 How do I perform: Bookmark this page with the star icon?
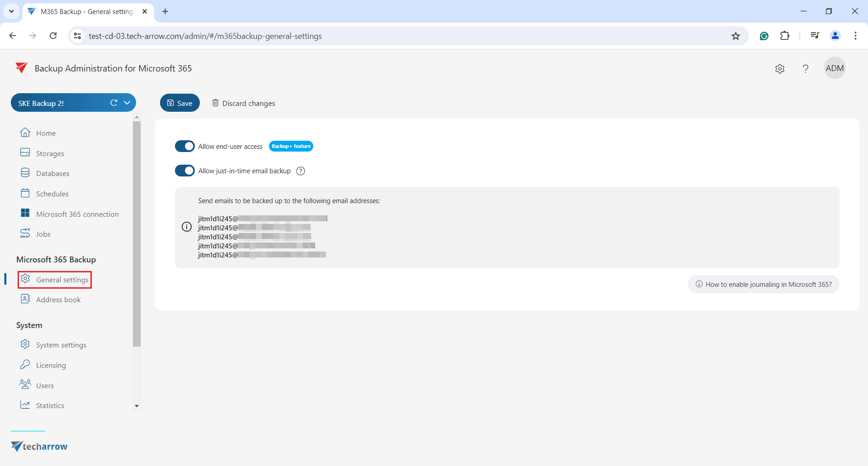click(x=736, y=36)
